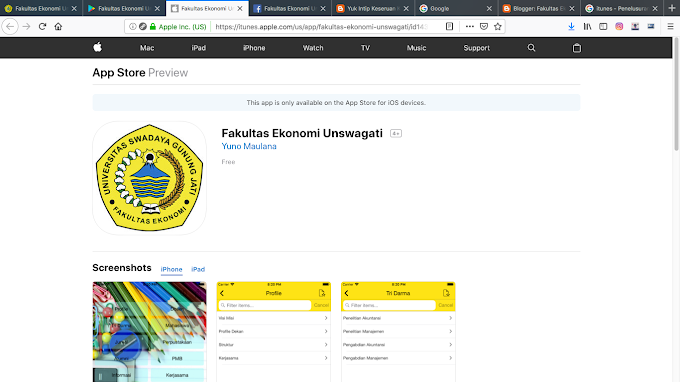680x382 pixels.
Task: Click the Apple logo in navigation bar
Action: click(x=98, y=47)
